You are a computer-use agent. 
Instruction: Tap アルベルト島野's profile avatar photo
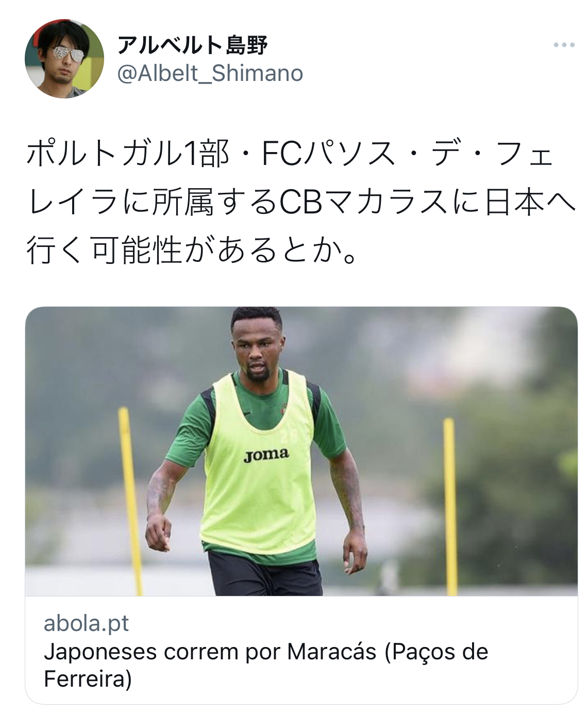pos(64,59)
